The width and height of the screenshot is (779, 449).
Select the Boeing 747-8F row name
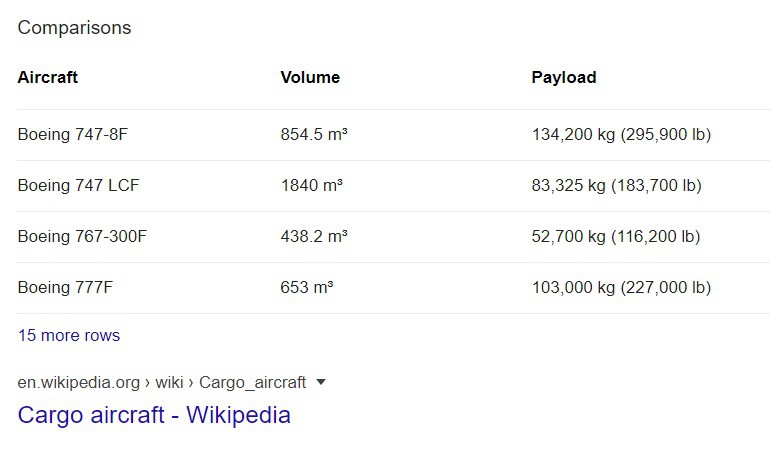pos(74,134)
